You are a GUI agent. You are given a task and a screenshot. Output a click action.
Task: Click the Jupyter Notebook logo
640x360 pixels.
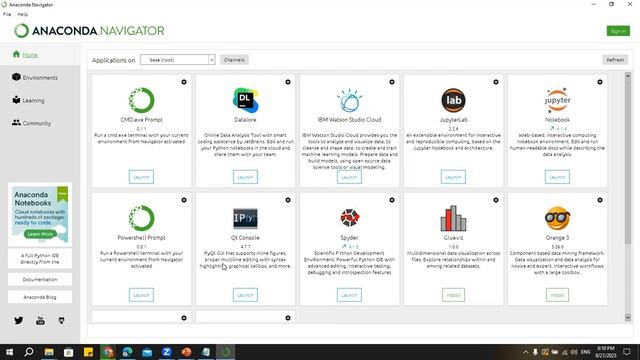click(558, 100)
